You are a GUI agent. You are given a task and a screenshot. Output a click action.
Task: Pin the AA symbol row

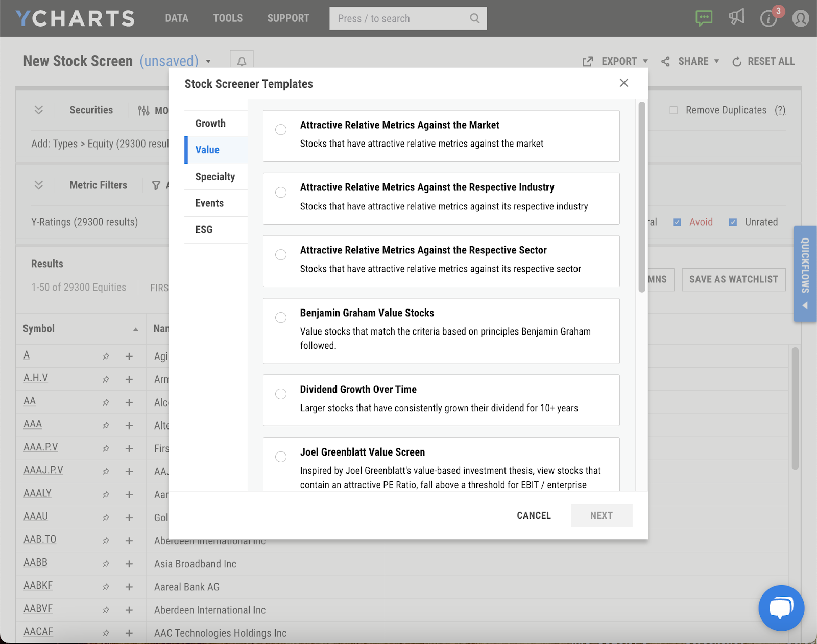(106, 402)
